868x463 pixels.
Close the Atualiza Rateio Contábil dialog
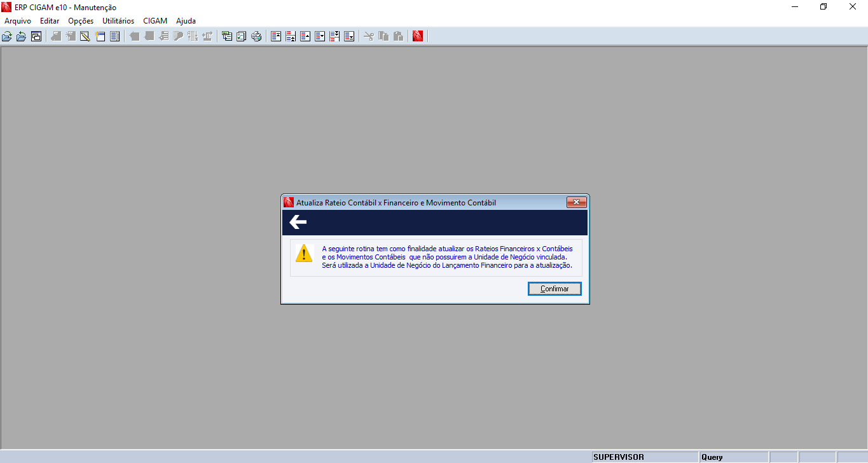[x=576, y=202]
